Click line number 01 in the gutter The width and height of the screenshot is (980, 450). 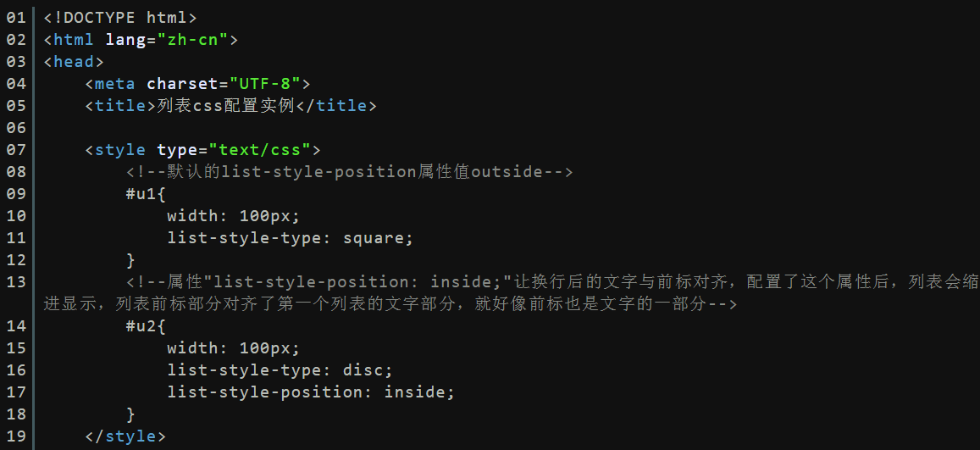click(16, 18)
